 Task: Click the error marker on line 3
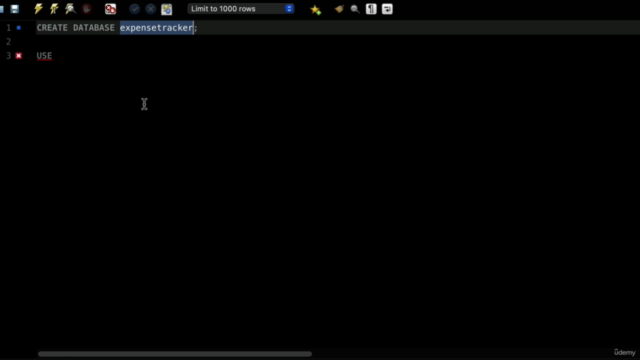pyautogui.click(x=19, y=56)
